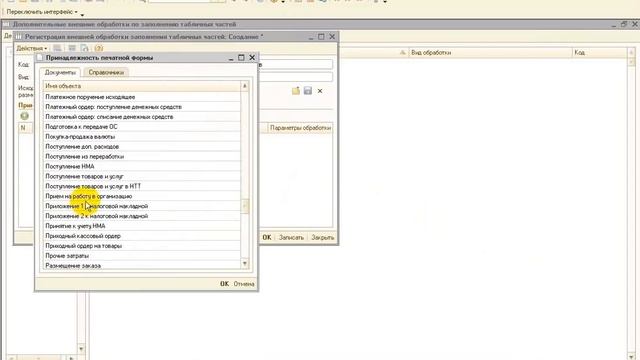Image resolution: width=640 pixels, height=360 pixels.
Task: Click the save-to-disk icon in registration window
Action: pyautogui.click(x=308, y=91)
